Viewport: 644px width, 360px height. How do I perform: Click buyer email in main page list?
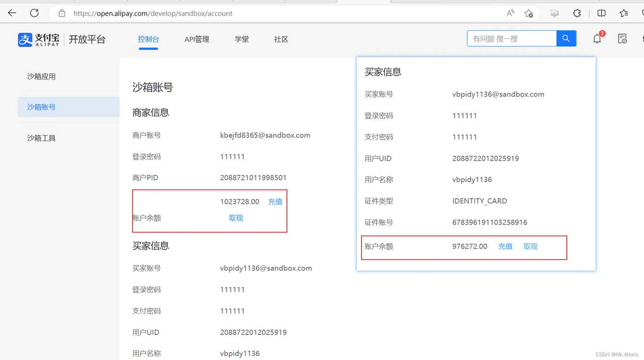[266, 268]
